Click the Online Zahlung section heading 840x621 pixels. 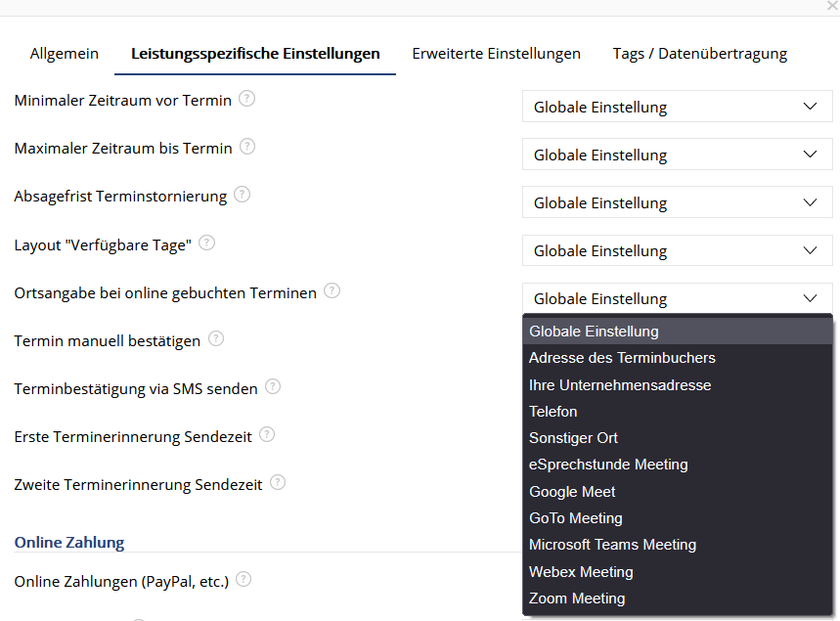pos(69,542)
